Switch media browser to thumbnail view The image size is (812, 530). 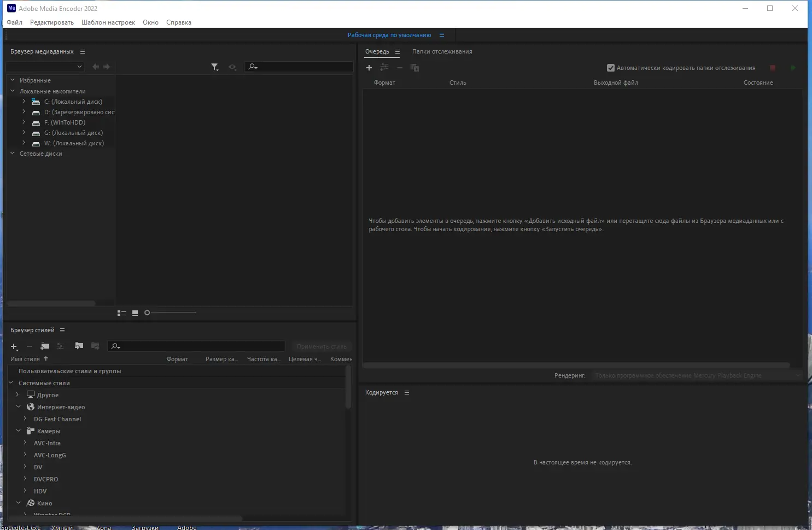pyautogui.click(x=135, y=313)
